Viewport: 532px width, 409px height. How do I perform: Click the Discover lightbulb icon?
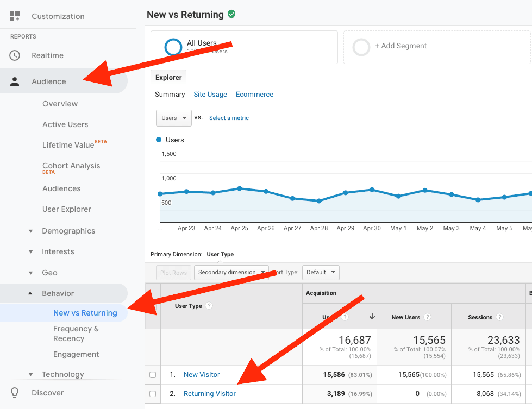tap(15, 393)
